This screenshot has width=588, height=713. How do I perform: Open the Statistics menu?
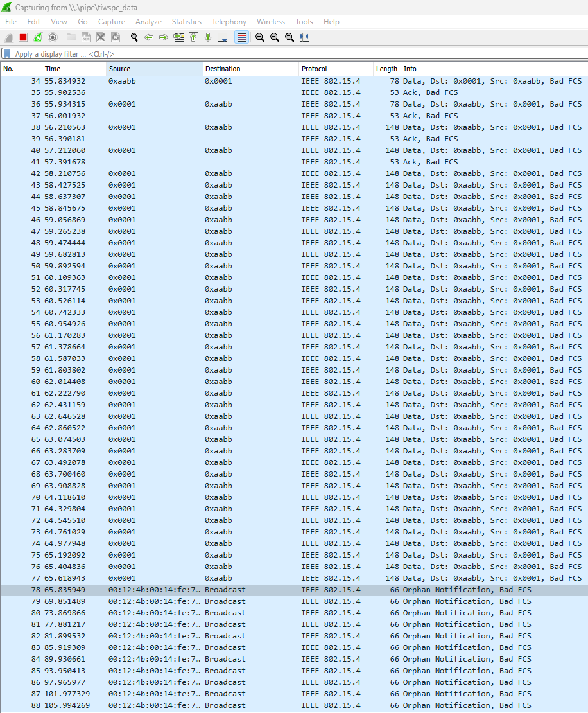[186, 22]
